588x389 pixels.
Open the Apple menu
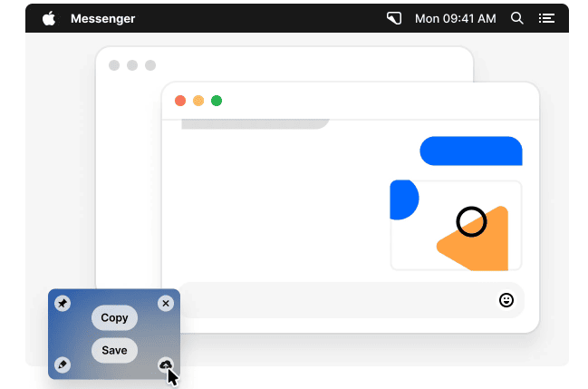[x=49, y=18]
